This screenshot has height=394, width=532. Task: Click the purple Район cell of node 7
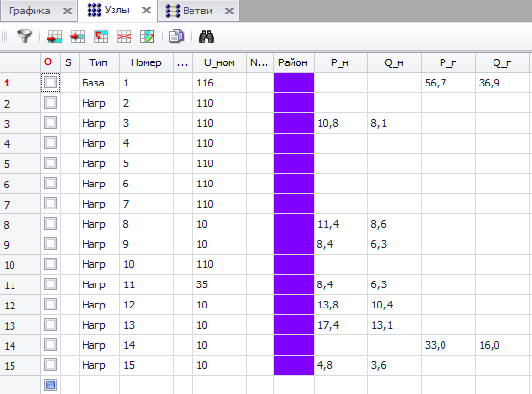tap(293, 204)
